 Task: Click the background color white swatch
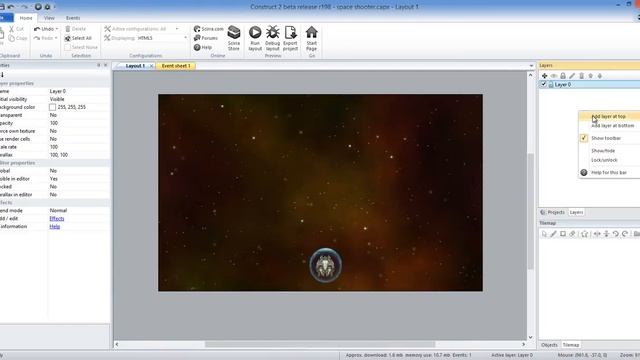coord(52,107)
